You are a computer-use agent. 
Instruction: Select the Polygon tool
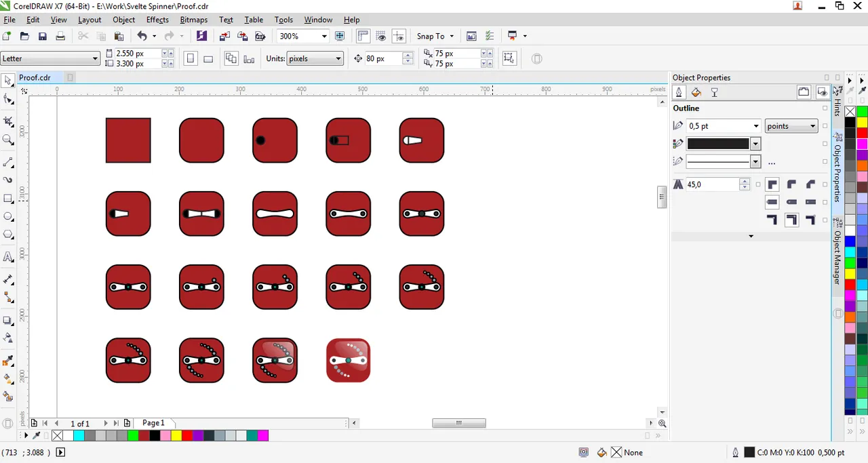[8, 235]
